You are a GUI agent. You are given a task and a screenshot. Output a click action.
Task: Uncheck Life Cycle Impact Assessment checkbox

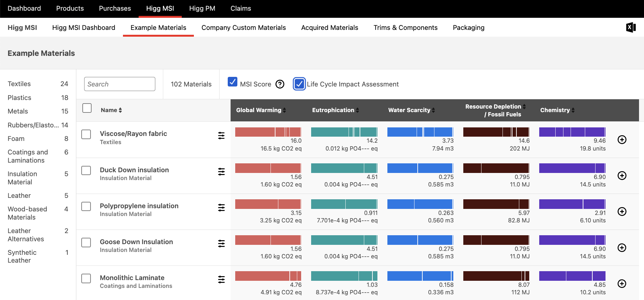coord(299,84)
